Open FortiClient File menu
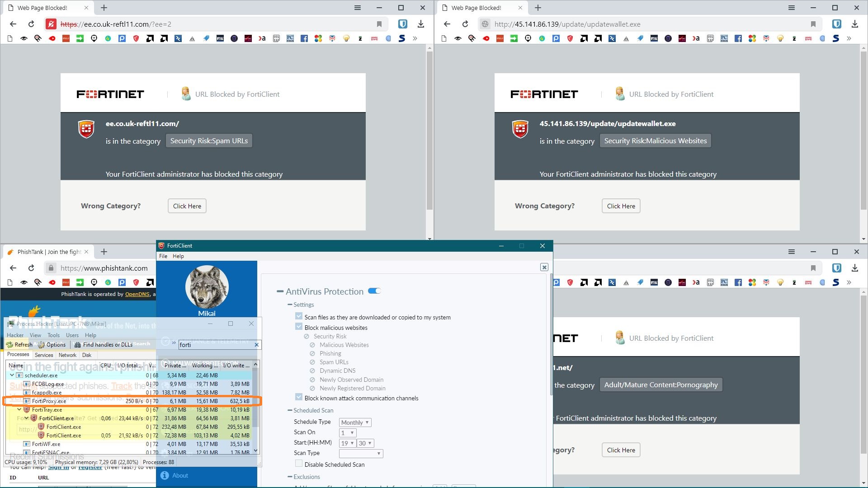Screen dimensions: 868x488 coord(163,256)
